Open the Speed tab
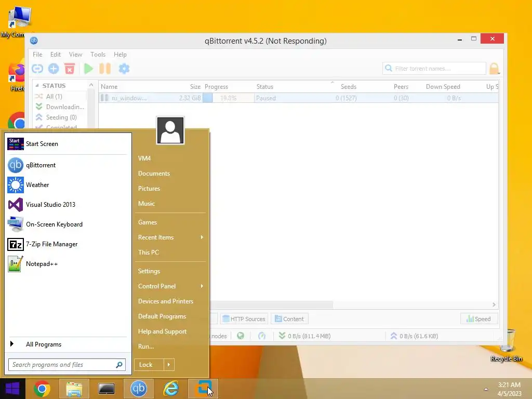The height and width of the screenshot is (399, 532). coord(478,319)
